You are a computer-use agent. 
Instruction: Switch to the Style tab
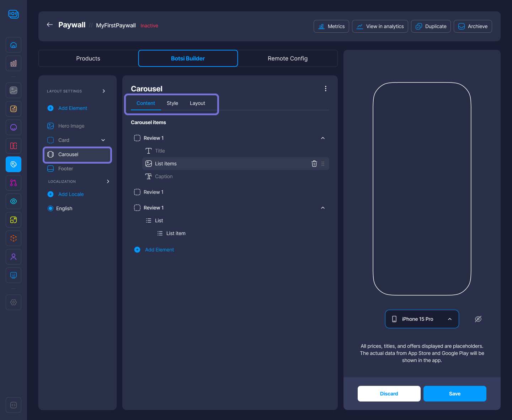pos(172,103)
